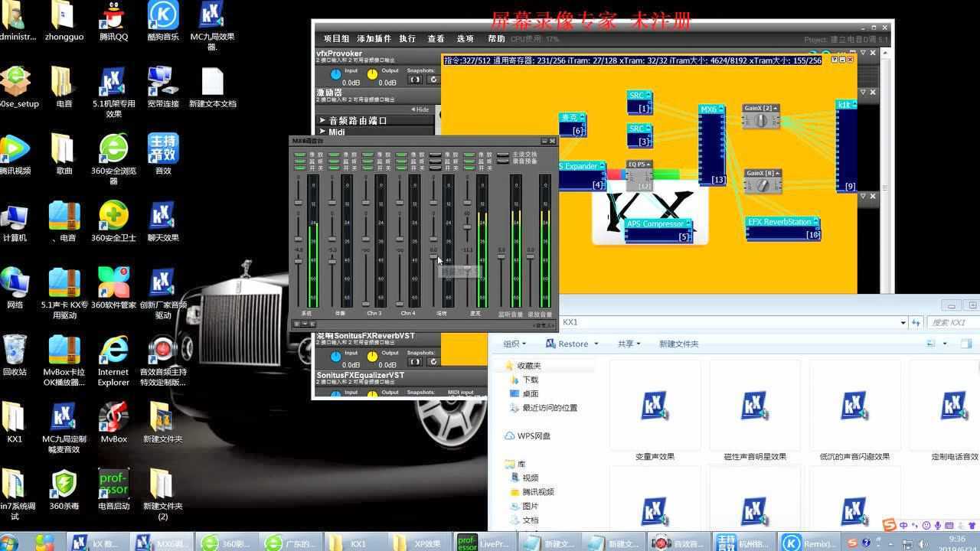Click vfxProvoker snapshot compare button
This screenshot has height=551, width=980.
coord(415,80)
